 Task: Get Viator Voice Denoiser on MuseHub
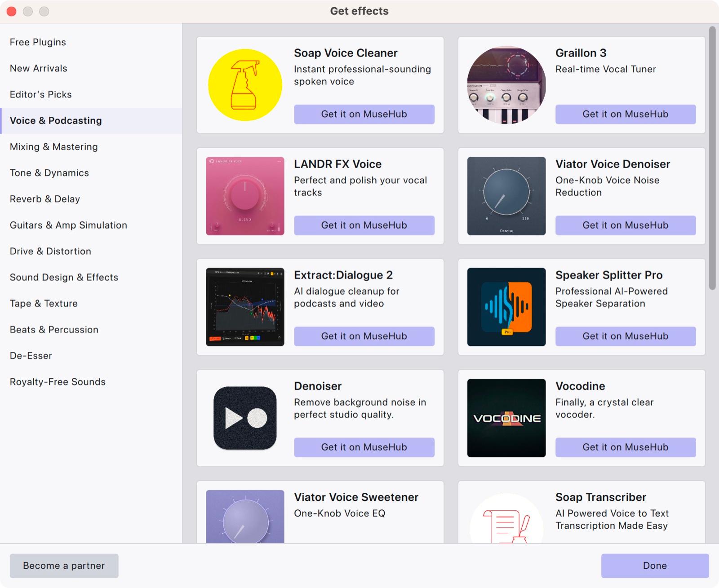click(626, 225)
